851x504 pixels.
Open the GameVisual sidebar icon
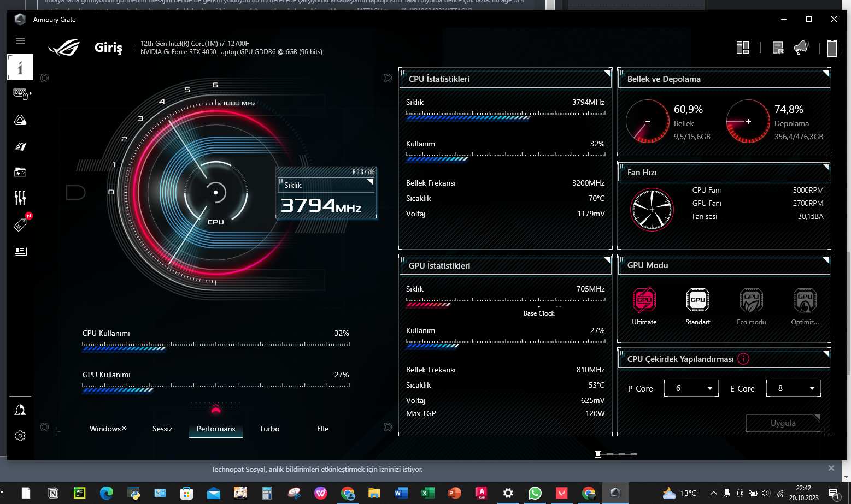click(20, 146)
